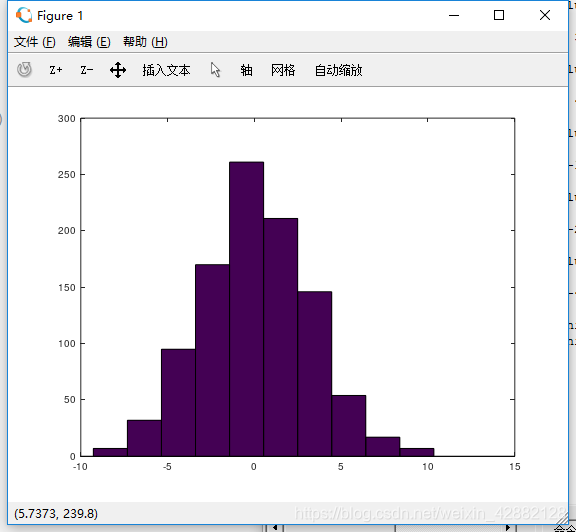
Task: Click the Octave logo in the title bar
Action: [24, 15]
